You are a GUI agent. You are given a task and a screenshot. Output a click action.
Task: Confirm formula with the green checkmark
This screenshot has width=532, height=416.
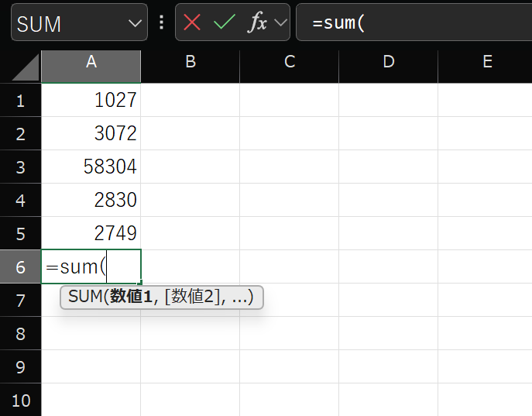(x=225, y=22)
